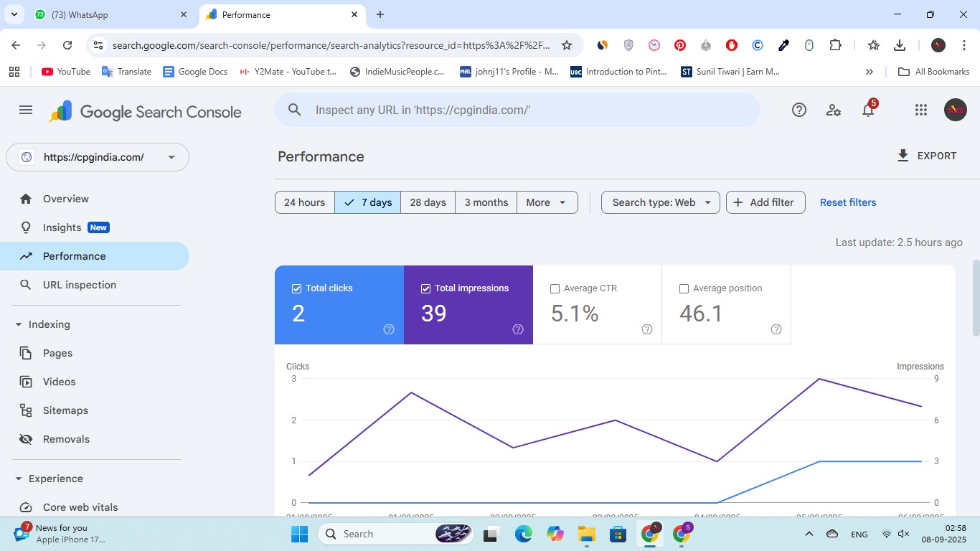Open the Google apps grid
This screenshot has width=980, height=551.
[921, 110]
